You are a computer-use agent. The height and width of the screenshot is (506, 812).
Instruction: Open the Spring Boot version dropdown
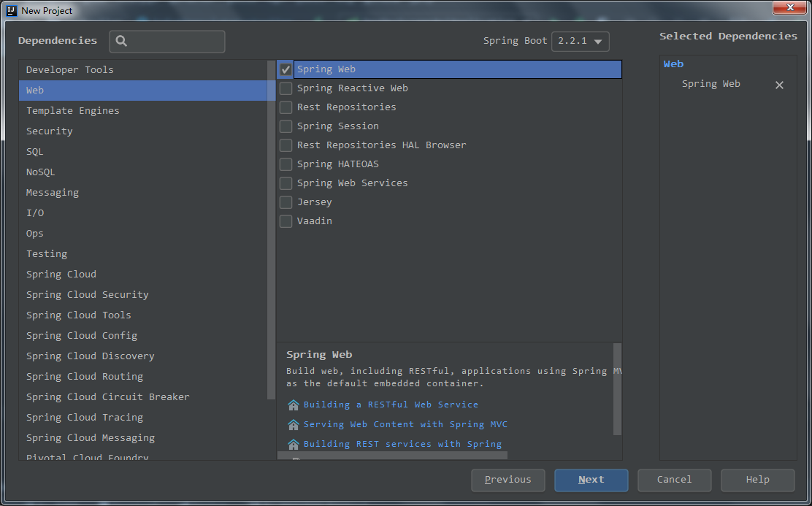tap(581, 42)
